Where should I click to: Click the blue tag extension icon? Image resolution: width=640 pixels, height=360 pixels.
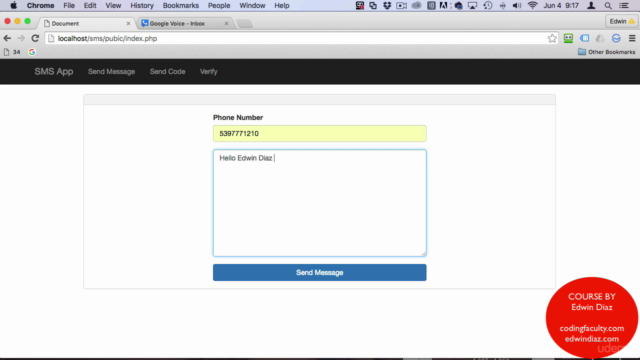584,38
